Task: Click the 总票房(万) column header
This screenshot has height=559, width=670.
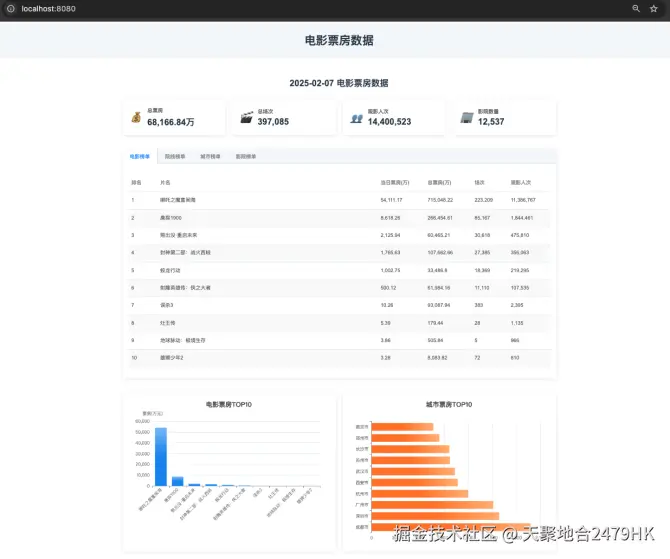Action: pyautogui.click(x=439, y=182)
